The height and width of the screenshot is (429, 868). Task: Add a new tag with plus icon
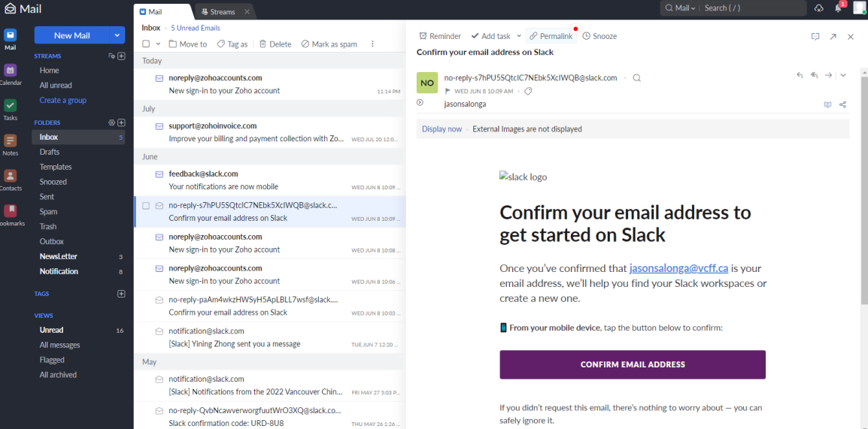(x=121, y=294)
